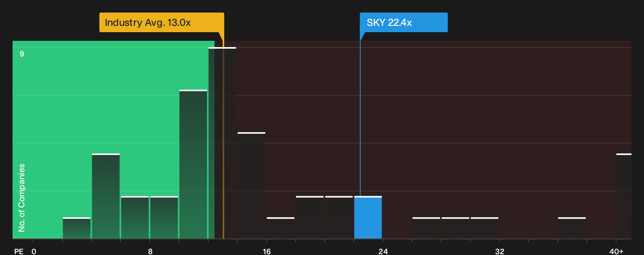Click the histogram bar for PE 8-10
Screen dimensions: 644x255
point(164,217)
